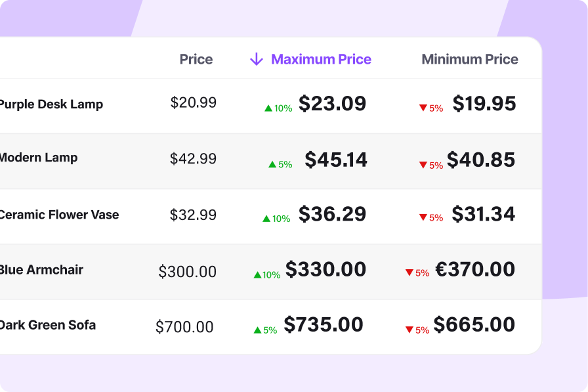Open the Ceramic Flower Vase product
The height and width of the screenshot is (392, 588).
tap(59, 215)
